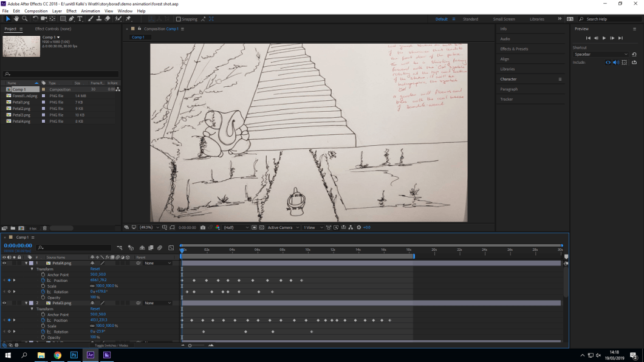This screenshot has width=644, height=362.
Task: Grab the Brush tool
Action: (89, 19)
